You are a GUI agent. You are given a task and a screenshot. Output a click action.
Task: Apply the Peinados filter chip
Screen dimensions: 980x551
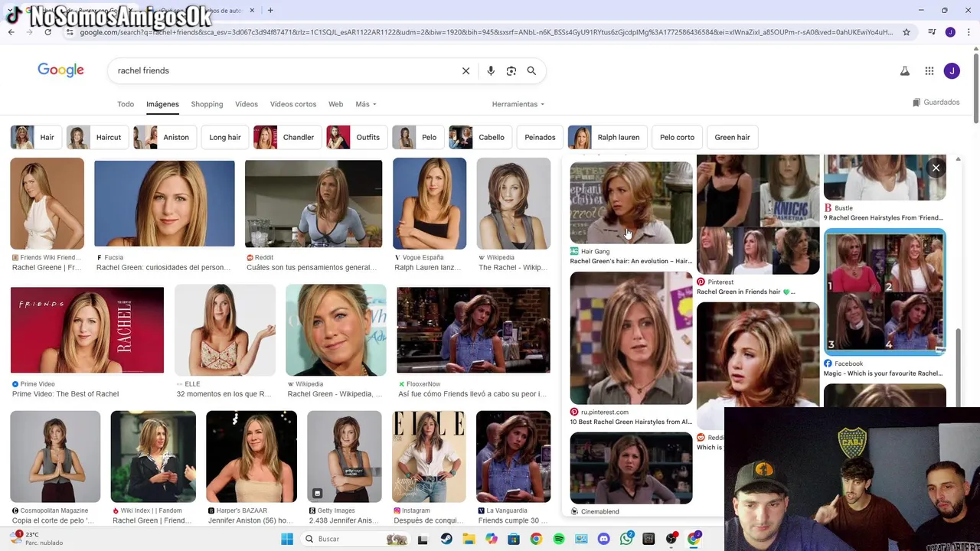pyautogui.click(x=540, y=137)
